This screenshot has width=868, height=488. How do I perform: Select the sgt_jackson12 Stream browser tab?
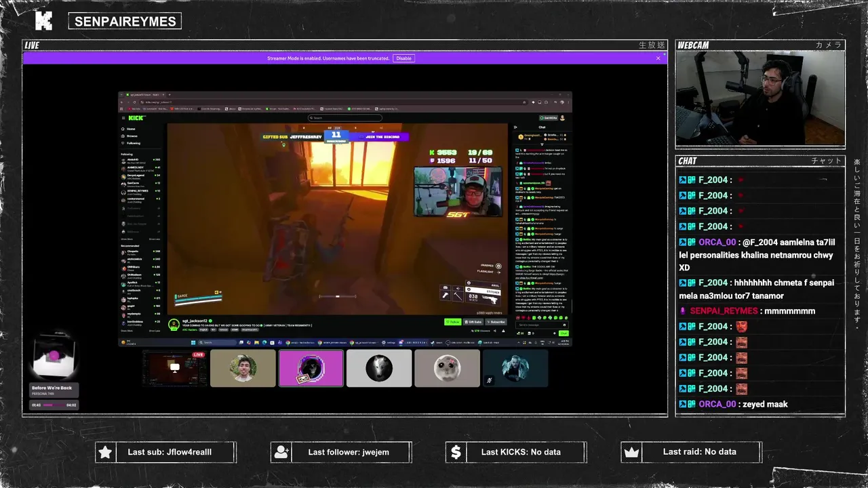click(x=146, y=95)
